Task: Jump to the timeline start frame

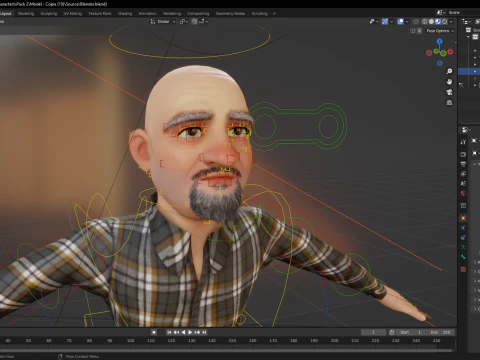Action: (x=169, y=332)
